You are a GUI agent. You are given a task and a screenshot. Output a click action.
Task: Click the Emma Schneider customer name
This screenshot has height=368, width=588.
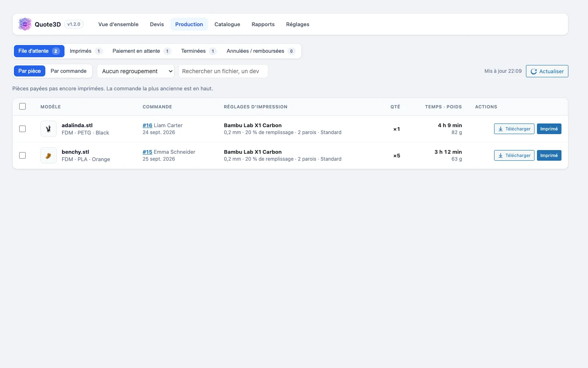coord(174,152)
